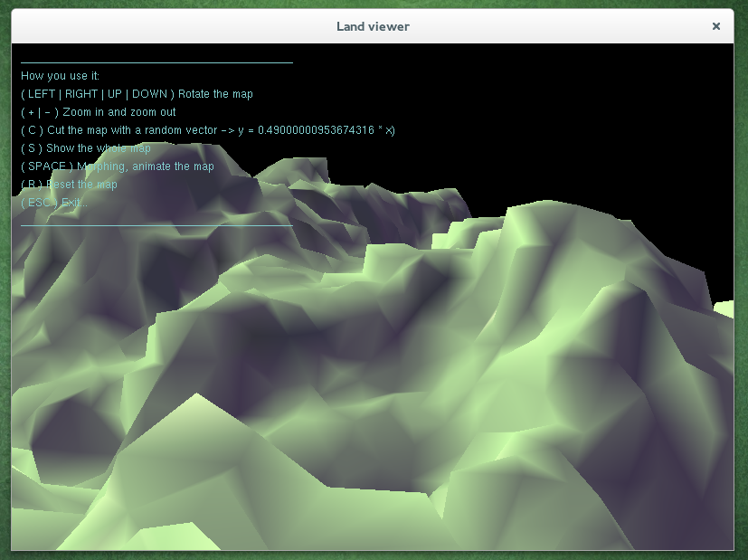Click the 'Morphing, animate the map' line
This screenshot has height=560, width=748.
[118, 166]
